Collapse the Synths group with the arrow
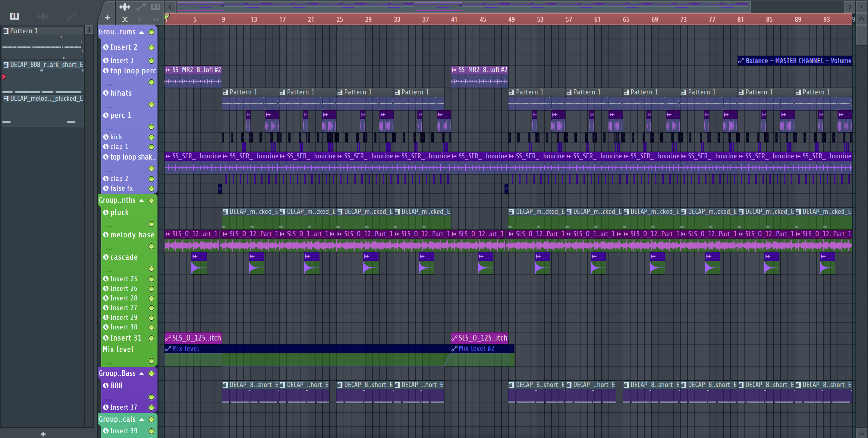 pyautogui.click(x=142, y=201)
